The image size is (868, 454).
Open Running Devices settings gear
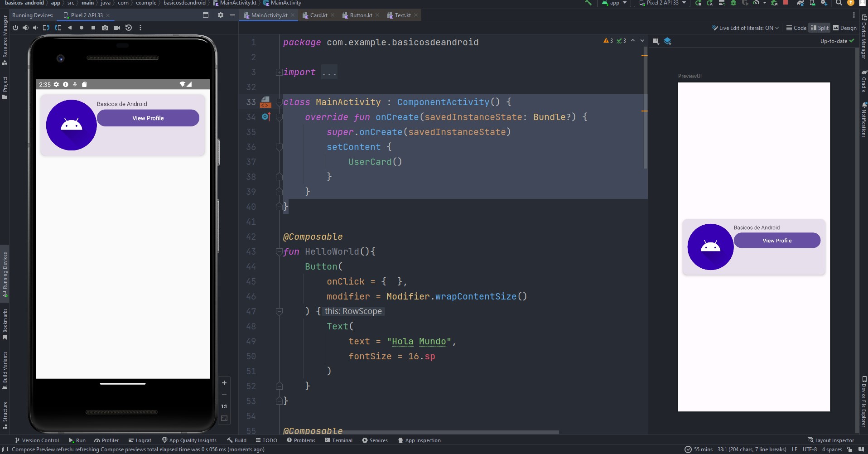coord(220,15)
